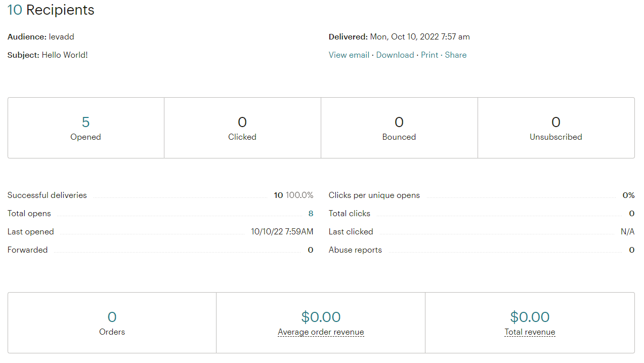Image resolution: width=644 pixels, height=363 pixels.
Task: Click the Total opens label
Action: 29,214
